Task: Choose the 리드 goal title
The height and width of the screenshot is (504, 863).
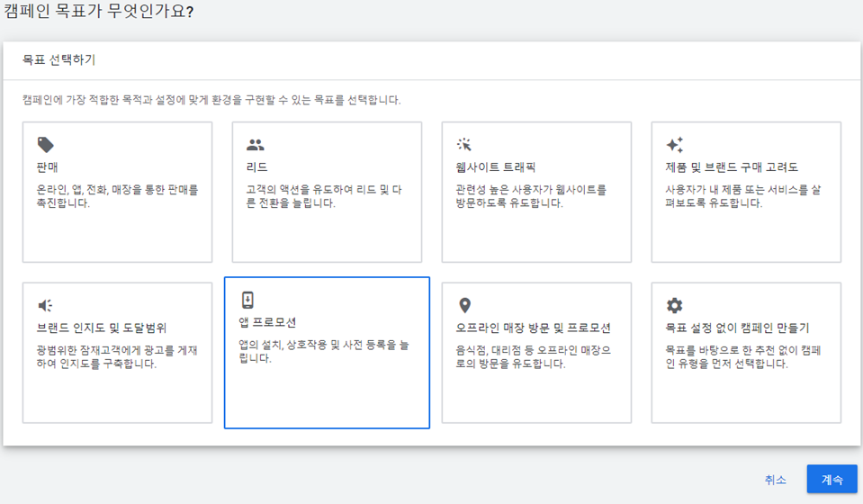Action: pyautogui.click(x=256, y=167)
